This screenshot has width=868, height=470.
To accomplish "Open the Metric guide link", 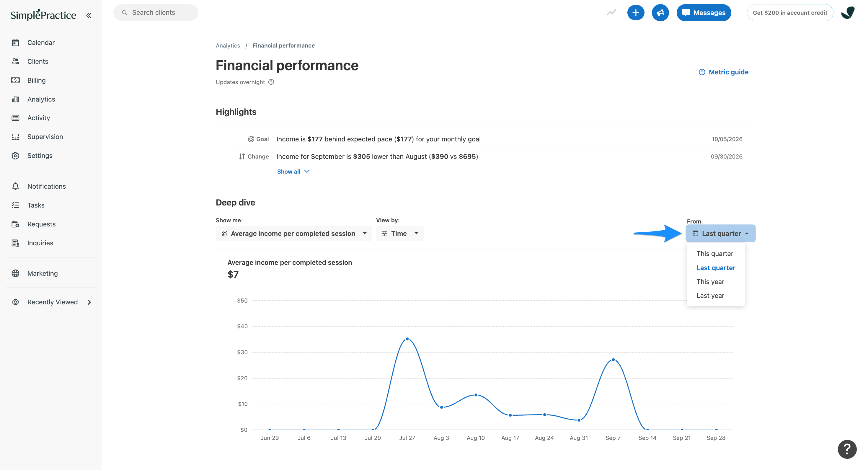I will [723, 72].
